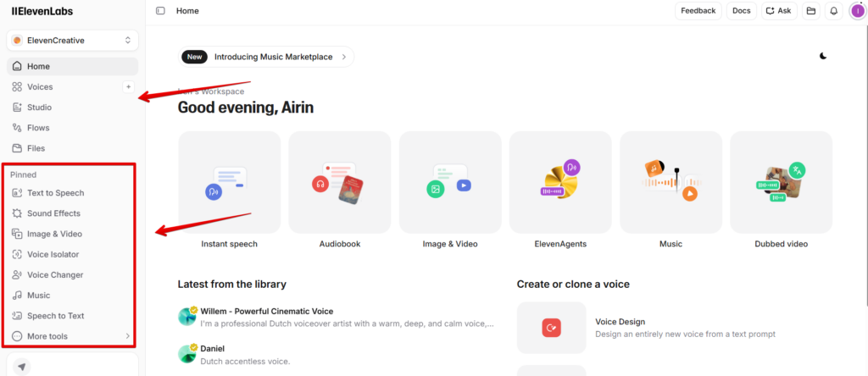The image size is (868, 376).
Task: Click the page vertical scrollbar
Action: tap(865, 166)
